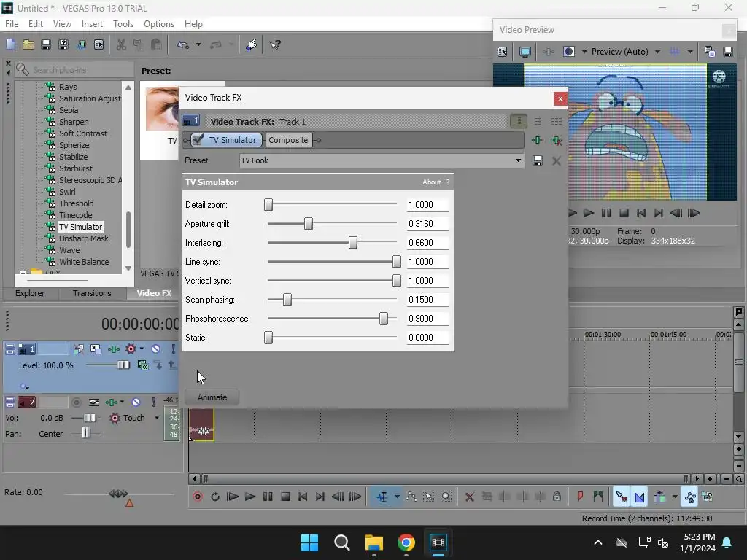Open the overlays dropdown arrow in Video Preview
This screenshot has width=747, height=560.
coord(690,52)
